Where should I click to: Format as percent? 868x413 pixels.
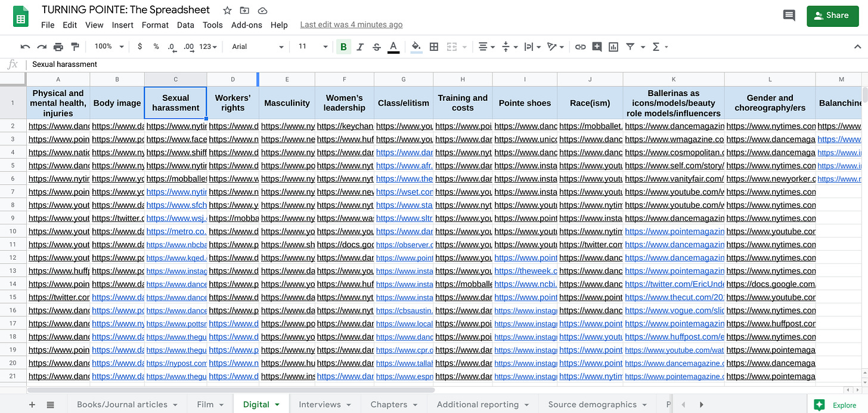(156, 47)
